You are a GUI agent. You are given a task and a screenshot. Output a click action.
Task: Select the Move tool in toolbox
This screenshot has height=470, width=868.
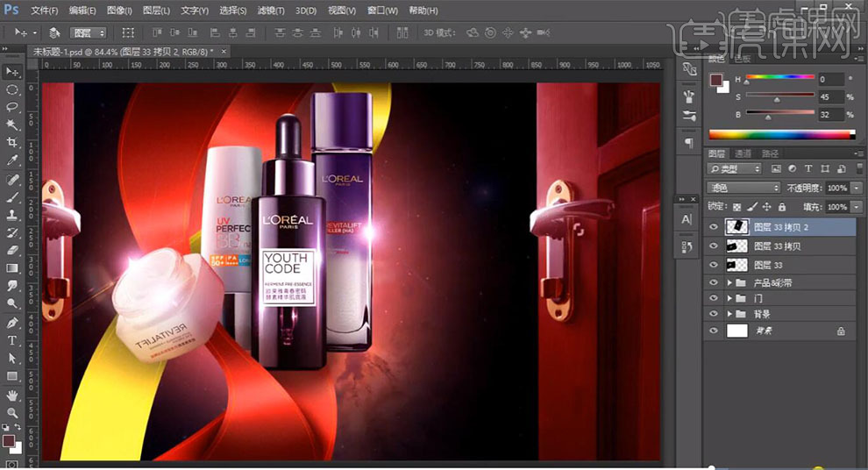pyautogui.click(x=11, y=72)
